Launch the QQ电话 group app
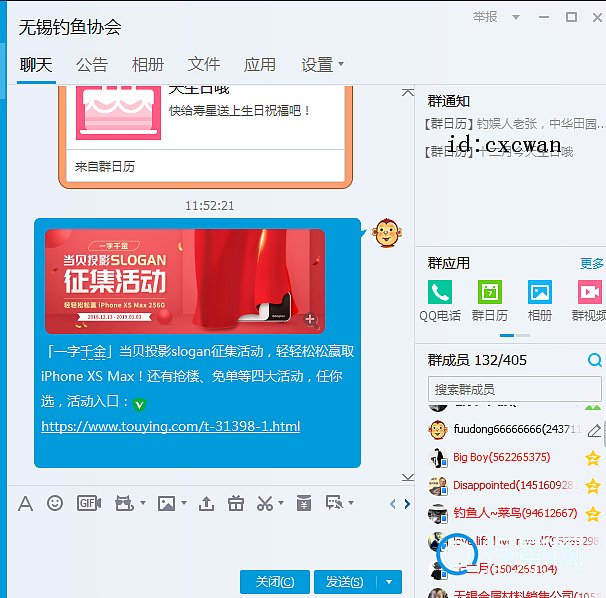 pyautogui.click(x=440, y=300)
